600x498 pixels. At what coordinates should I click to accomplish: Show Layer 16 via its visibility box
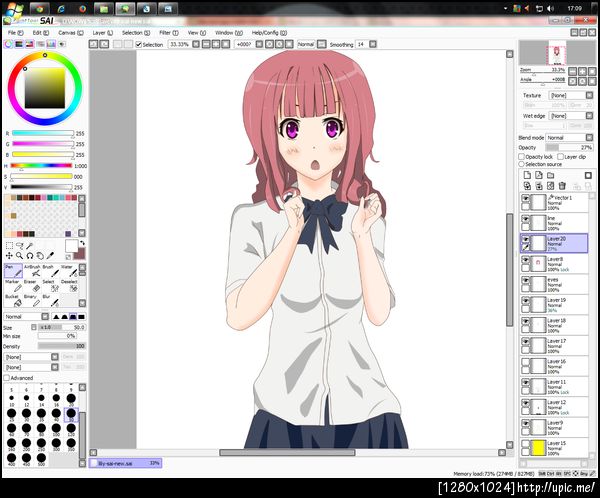tap(526, 362)
